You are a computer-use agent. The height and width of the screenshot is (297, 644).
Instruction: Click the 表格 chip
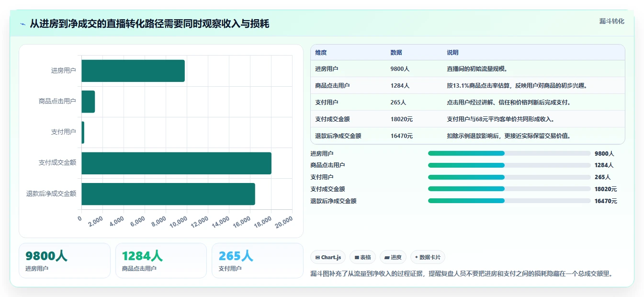click(x=363, y=257)
